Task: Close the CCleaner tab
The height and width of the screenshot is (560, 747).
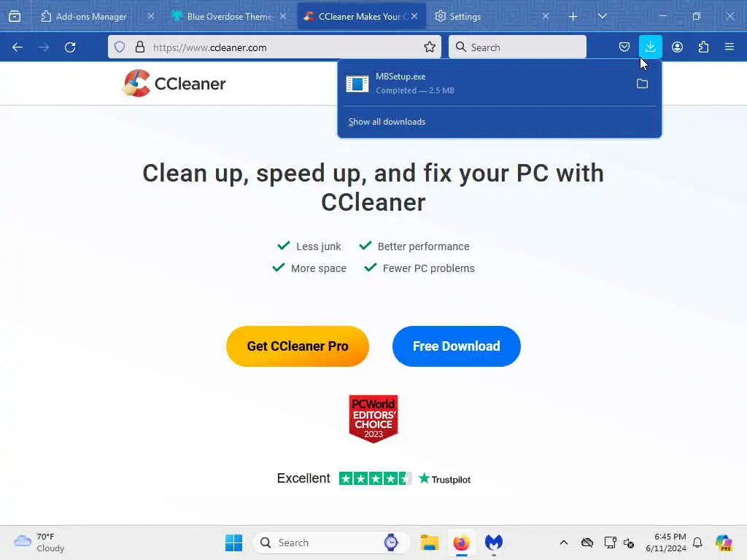Action: click(414, 16)
